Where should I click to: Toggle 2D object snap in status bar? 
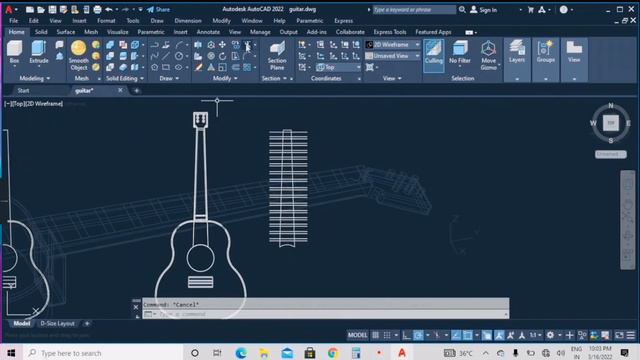point(467,335)
